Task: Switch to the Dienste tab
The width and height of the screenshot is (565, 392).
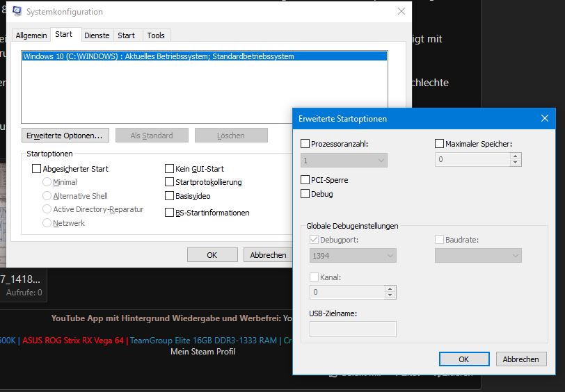Action: (97, 35)
